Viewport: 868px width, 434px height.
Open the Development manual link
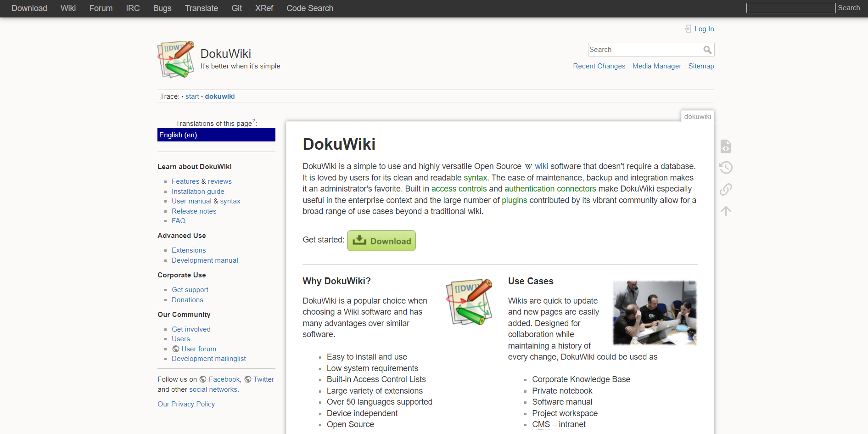coord(205,260)
